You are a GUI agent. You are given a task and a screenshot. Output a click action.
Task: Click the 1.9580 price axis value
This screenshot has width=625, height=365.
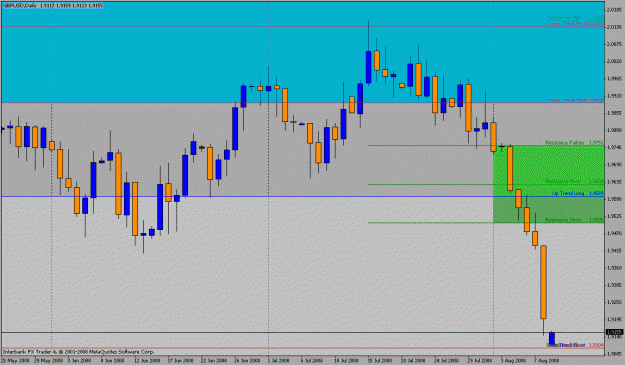click(x=615, y=199)
